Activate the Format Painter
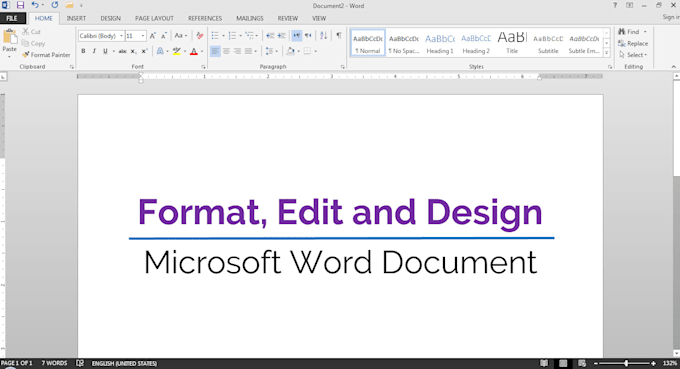Image resolution: width=680 pixels, height=369 pixels. pos(46,55)
